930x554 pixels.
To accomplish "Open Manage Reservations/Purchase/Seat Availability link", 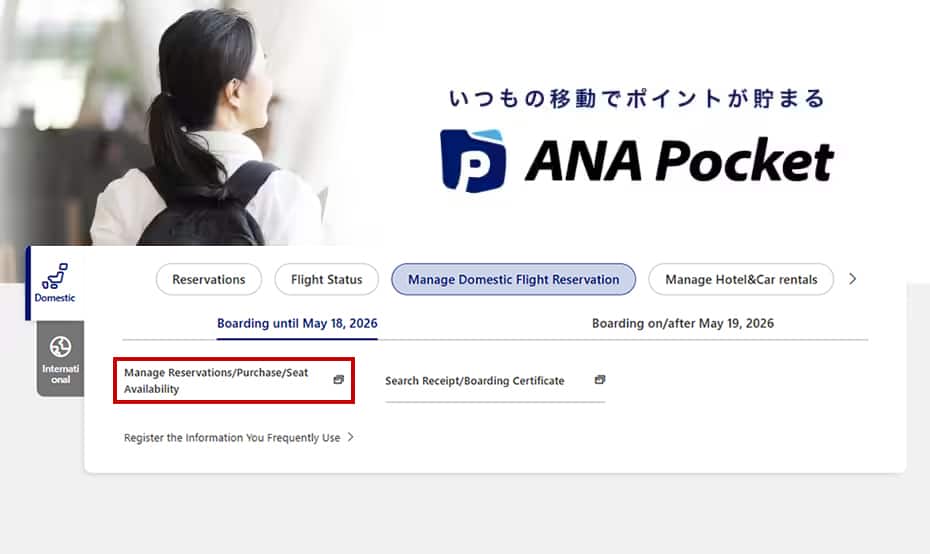I will pos(216,381).
